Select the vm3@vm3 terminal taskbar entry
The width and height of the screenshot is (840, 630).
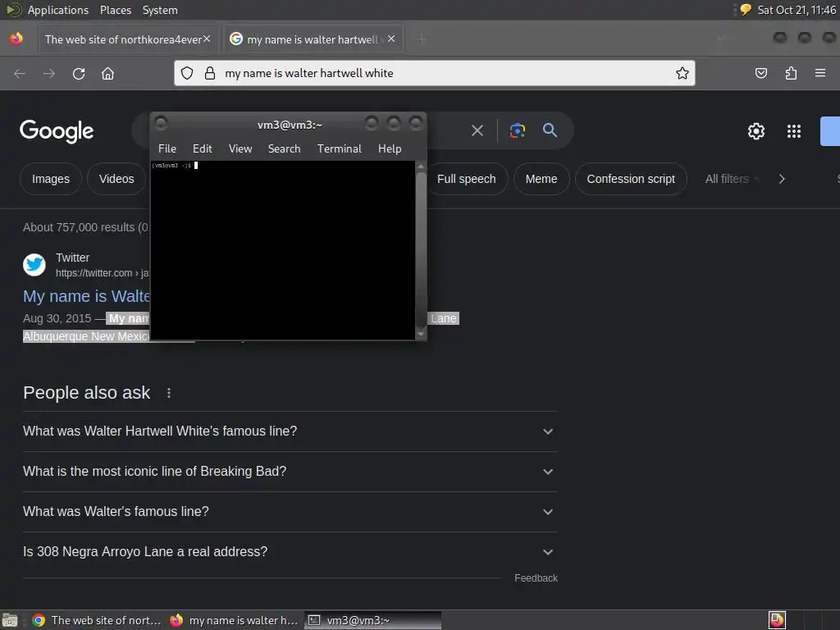(373, 620)
